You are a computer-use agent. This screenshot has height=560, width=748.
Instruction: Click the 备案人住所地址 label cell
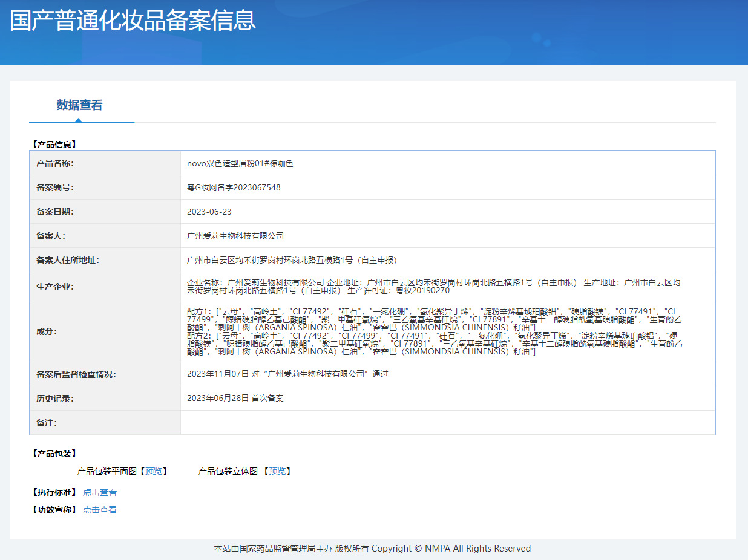pos(105,260)
